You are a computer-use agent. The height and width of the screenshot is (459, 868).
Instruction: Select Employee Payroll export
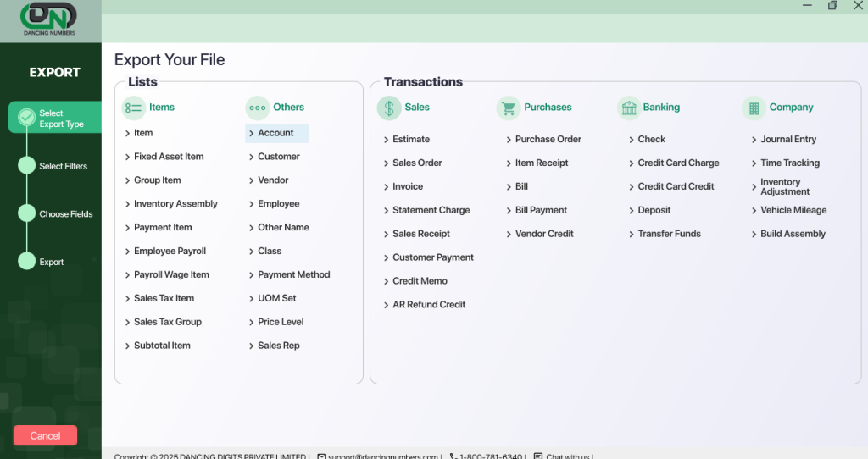(x=170, y=251)
